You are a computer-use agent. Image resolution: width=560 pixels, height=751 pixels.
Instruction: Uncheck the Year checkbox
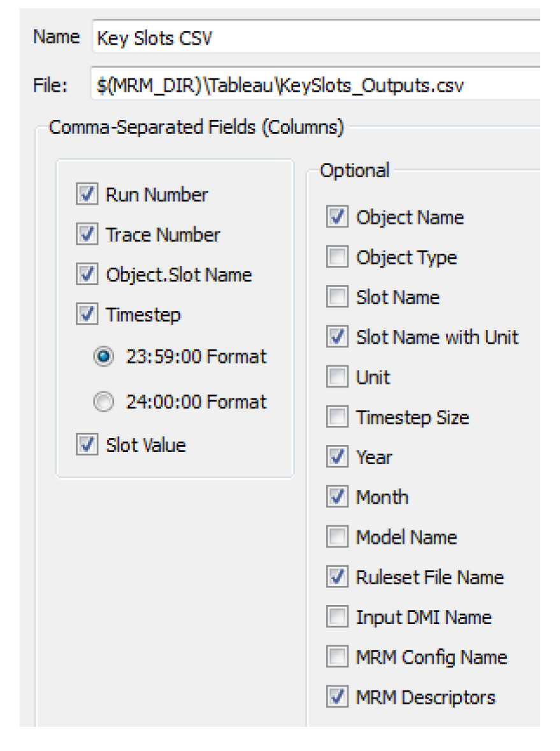(x=337, y=458)
